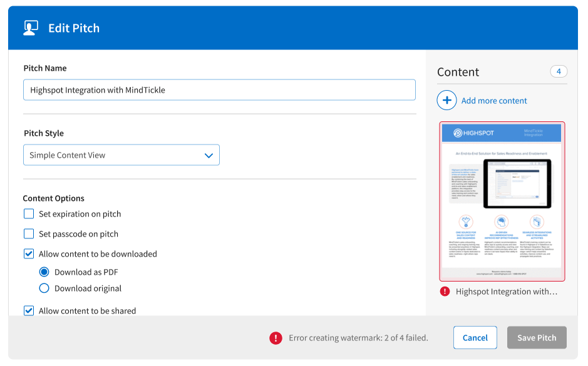Click the content count badge showing 4
This screenshot has width=588, height=366.
tap(559, 71)
